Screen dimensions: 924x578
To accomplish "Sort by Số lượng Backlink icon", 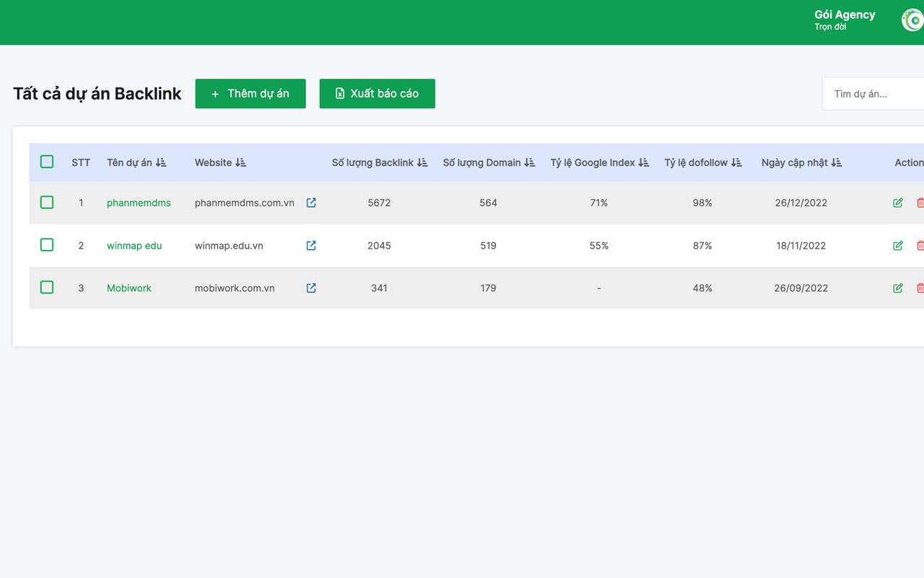I will (x=422, y=163).
